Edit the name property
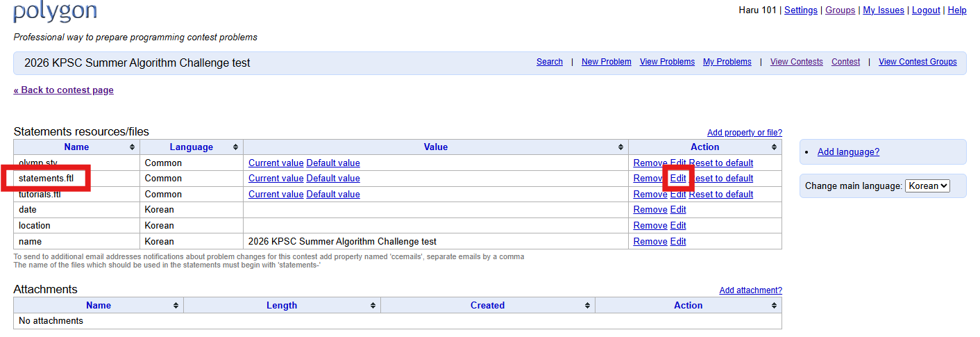Viewport: 980px width, 337px height. (x=678, y=242)
